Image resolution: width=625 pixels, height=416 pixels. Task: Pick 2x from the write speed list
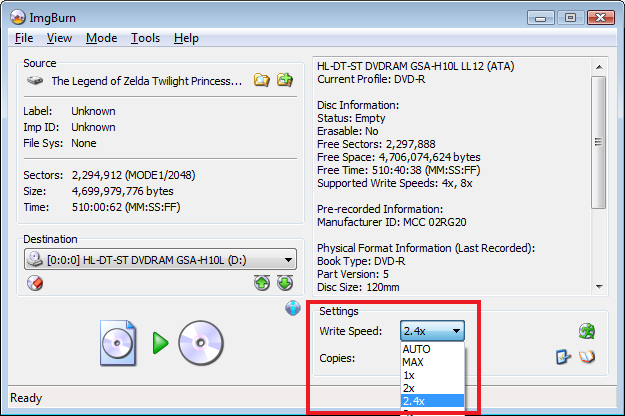[x=408, y=388]
